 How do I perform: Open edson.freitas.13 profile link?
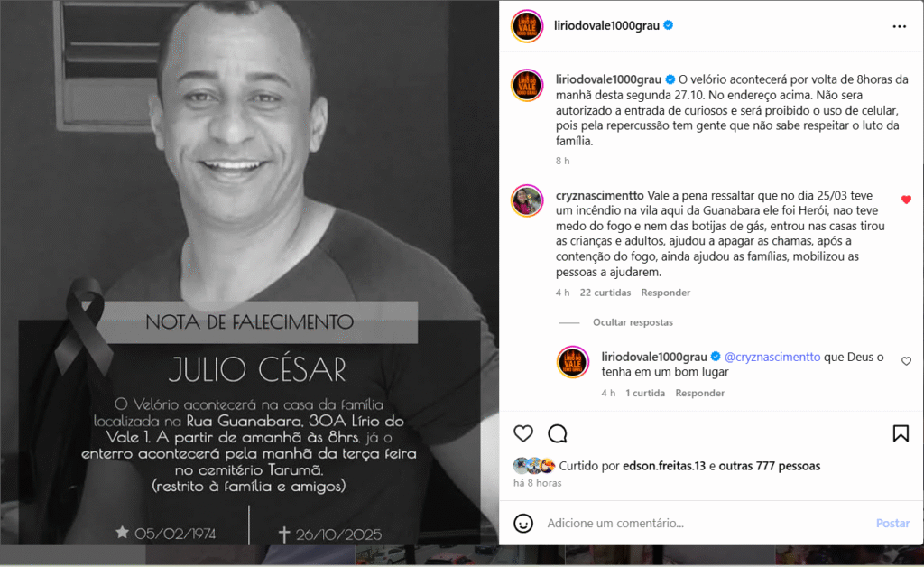[664, 466]
